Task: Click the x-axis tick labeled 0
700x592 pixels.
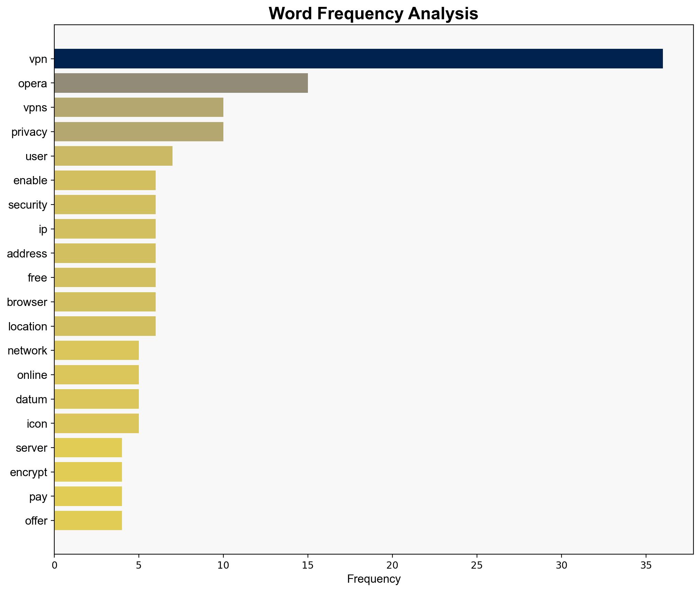Action: click(54, 565)
